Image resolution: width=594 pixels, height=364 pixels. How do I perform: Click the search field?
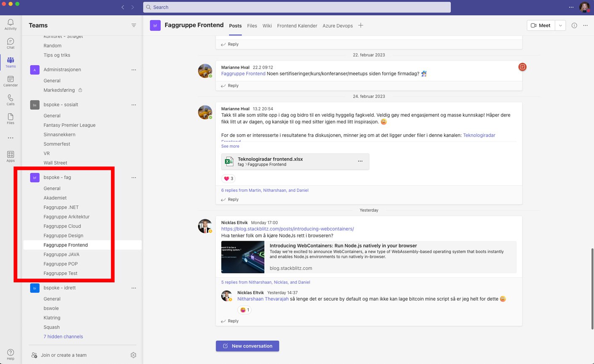(x=297, y=7)
